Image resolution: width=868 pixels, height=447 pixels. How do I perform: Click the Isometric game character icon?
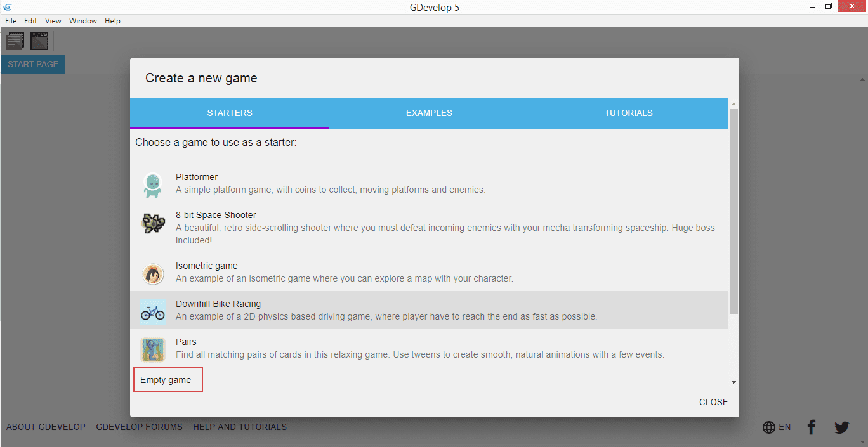click(152, 274)
